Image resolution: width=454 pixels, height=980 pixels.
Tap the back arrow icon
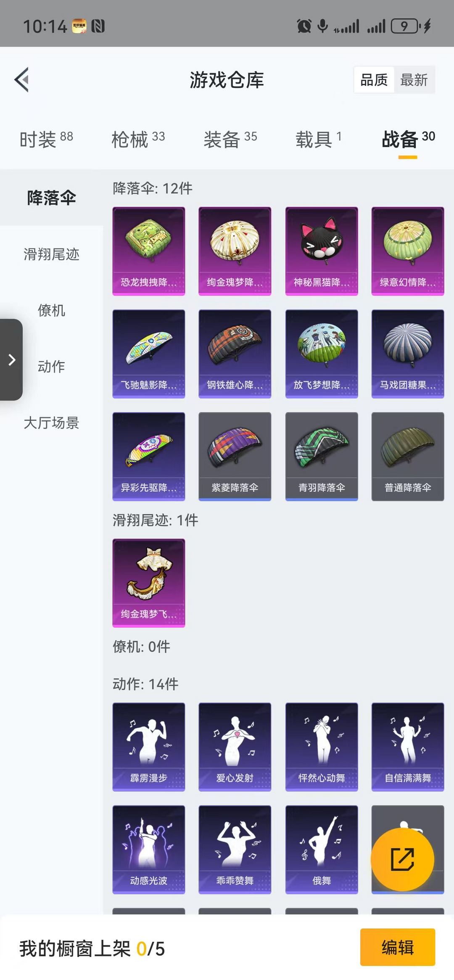point(22,79)
